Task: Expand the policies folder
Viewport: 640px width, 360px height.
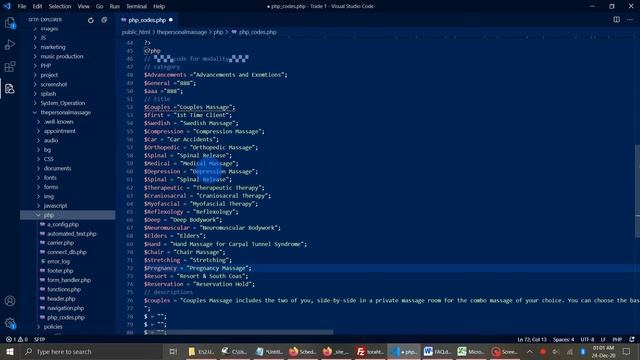Action: click(x=53, y=327)
